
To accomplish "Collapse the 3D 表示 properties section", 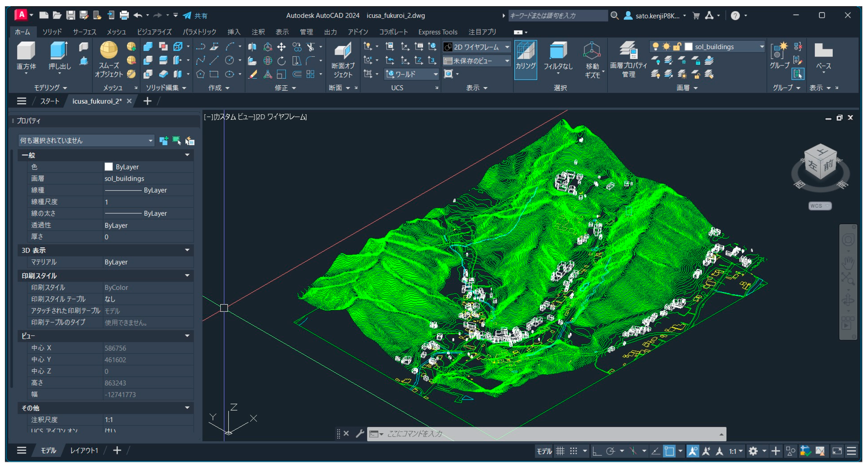I will click(187, 250).
